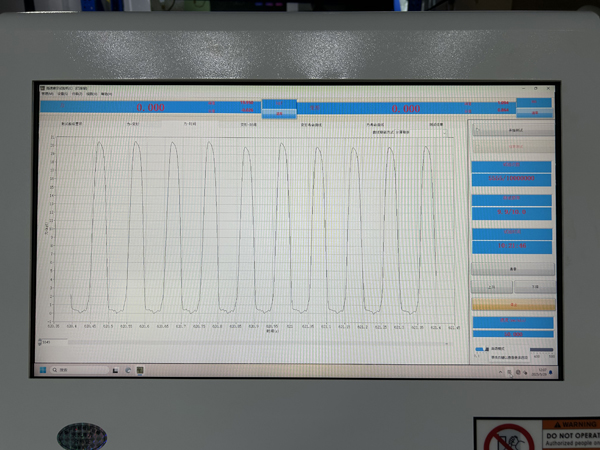
Task: Click the application icon in window title bar
Action: pyautogui.click(x=42, y=89)
